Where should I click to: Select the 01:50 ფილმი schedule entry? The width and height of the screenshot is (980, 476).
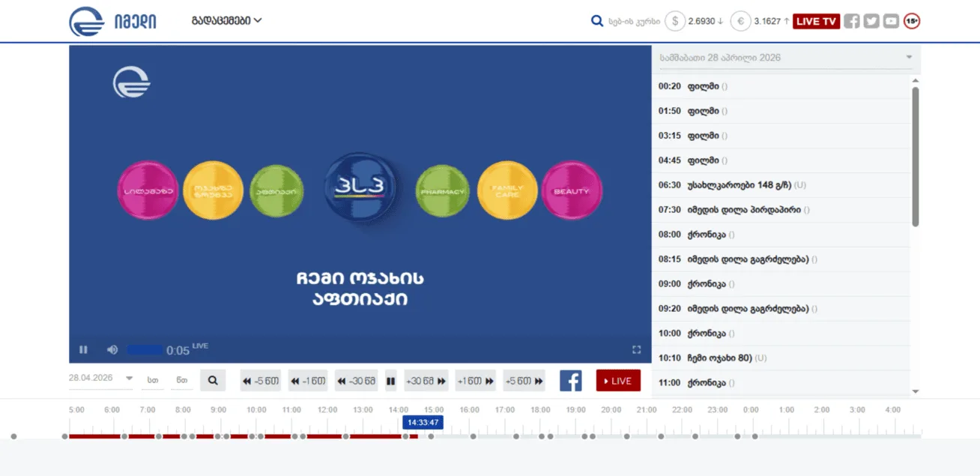(x=781, y=111)
